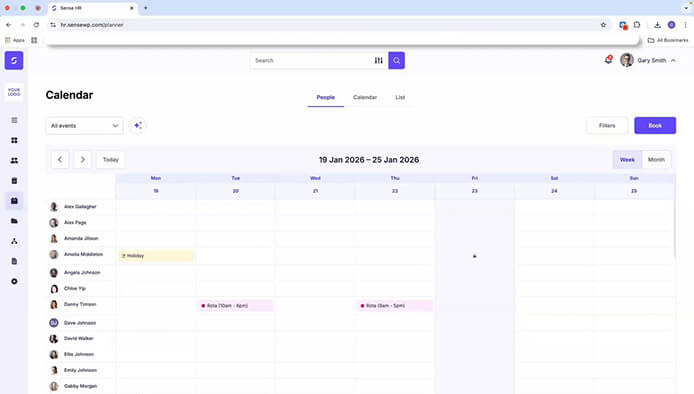Go to previous week arrow
Viewport: 694px width, 394px height.
(60, 160)
